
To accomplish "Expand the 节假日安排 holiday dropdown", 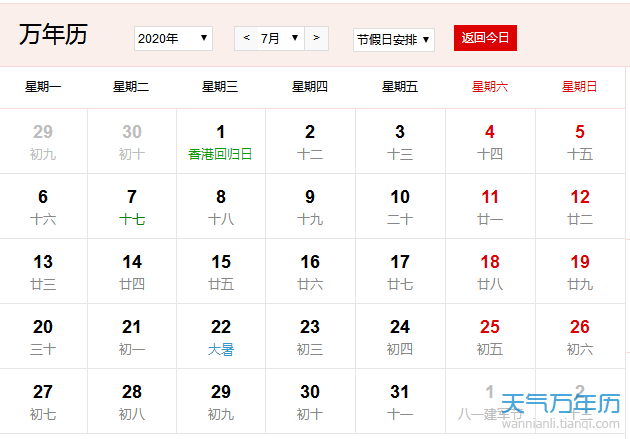I will point(394,39).
